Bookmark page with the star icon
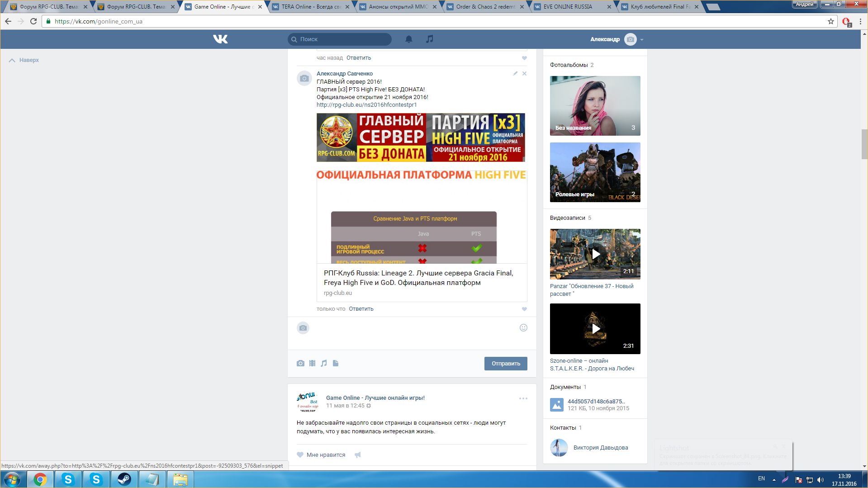868x488 pixels. (x=831, y=21)
